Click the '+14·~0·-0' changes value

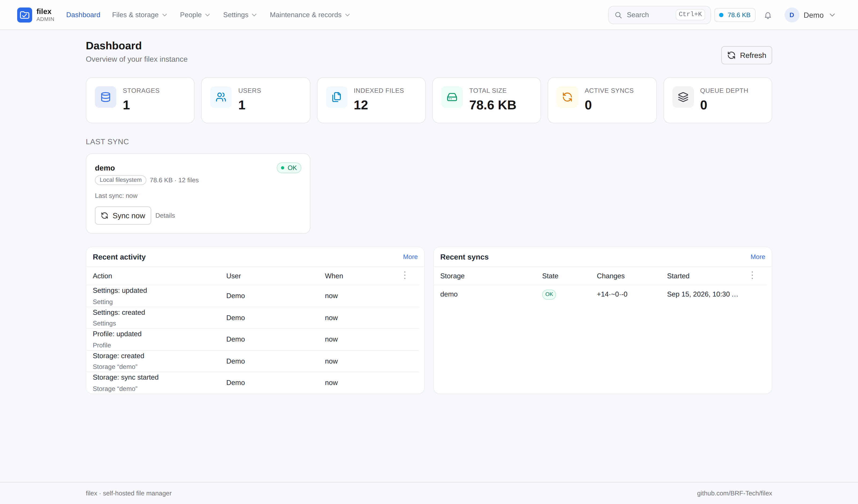(x=612, y=294)
